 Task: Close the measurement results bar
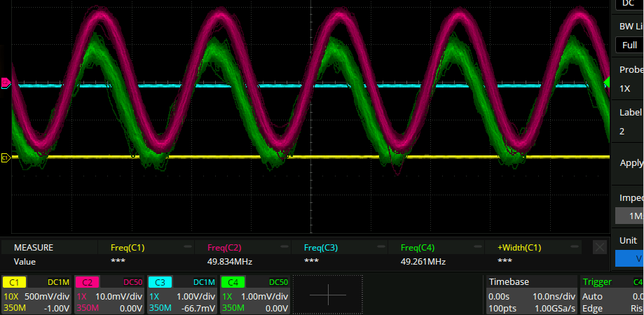599,247
